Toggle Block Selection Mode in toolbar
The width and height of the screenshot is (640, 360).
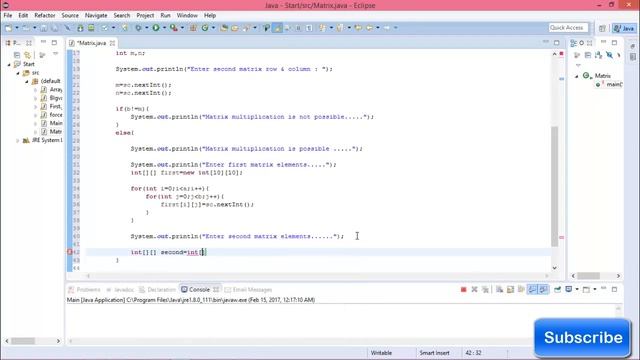[x=298, y=28]
